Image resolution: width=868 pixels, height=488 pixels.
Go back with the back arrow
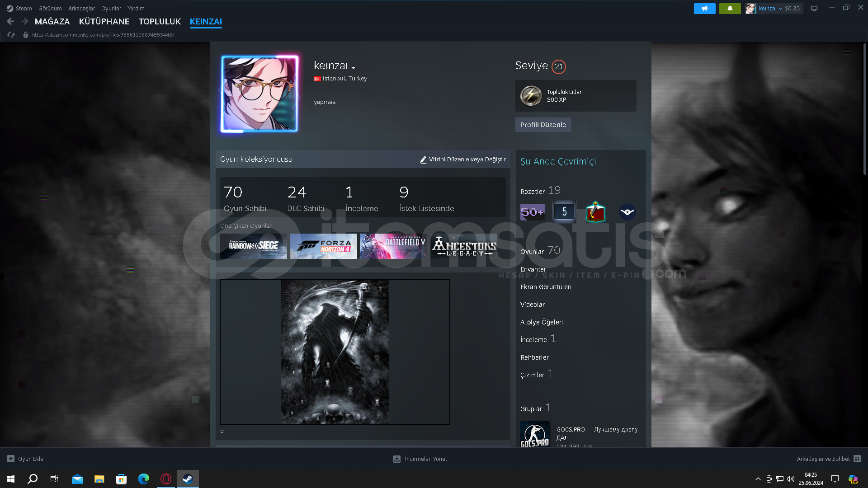pos(10,21)
